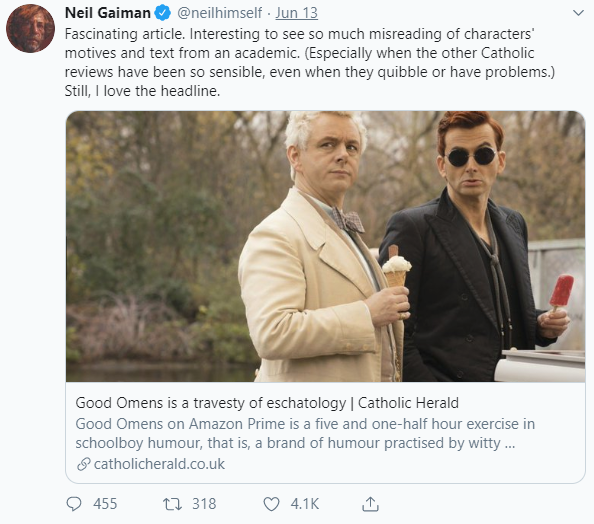Open the Neil Gaiman display name link
594x524 pixels.
click(108, 13)
